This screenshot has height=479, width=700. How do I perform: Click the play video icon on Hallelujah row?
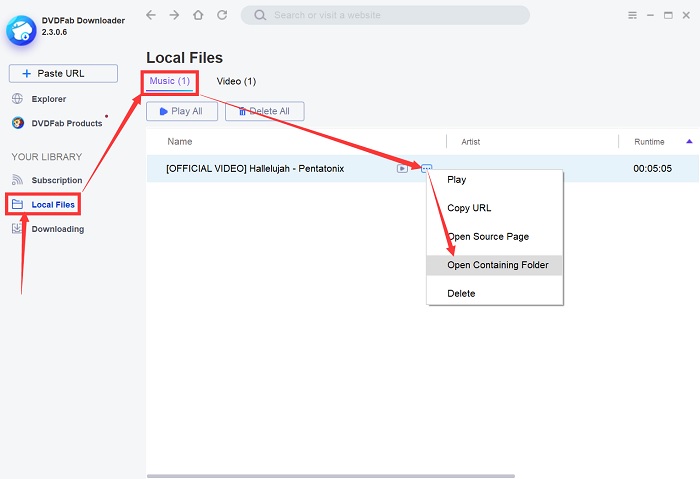point(402,168)
